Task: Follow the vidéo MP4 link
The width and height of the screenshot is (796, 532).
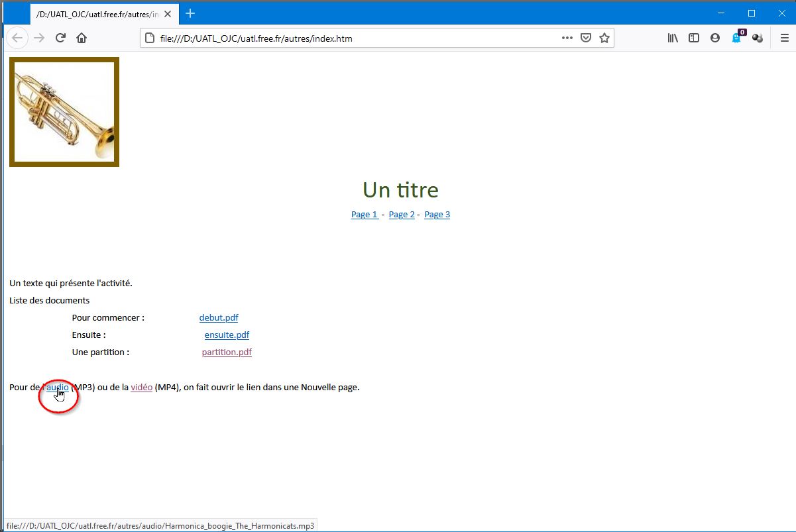Action: [x=142, y=387]
